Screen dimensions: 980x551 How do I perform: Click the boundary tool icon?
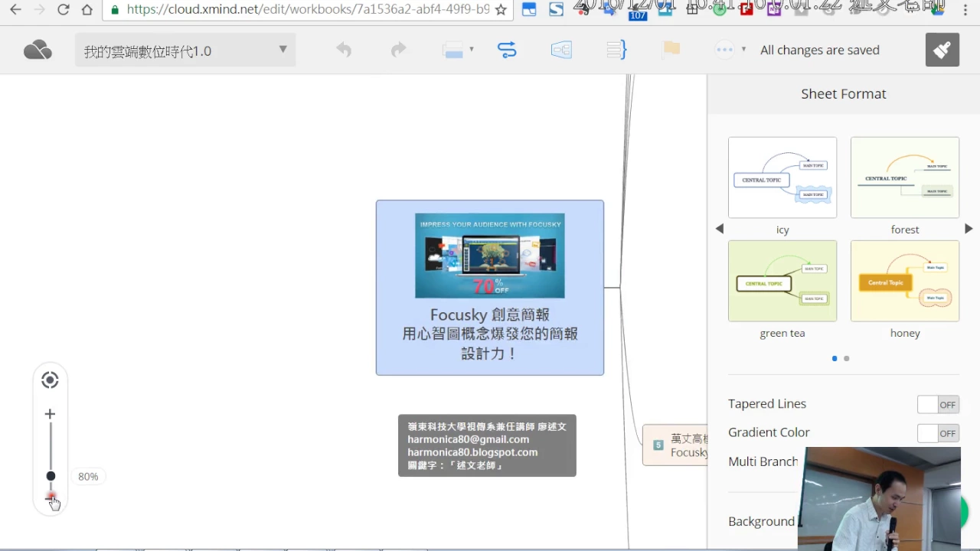(561, 50)
